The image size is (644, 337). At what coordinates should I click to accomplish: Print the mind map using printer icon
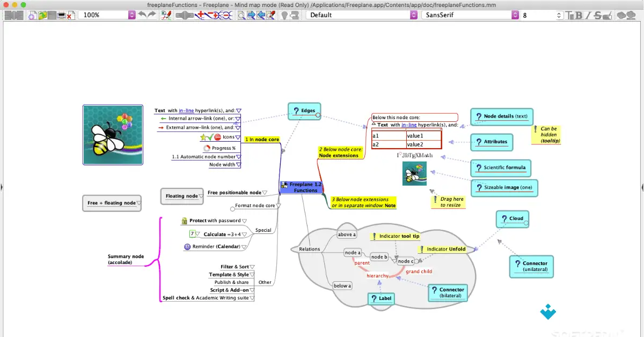tap(61, 15)
